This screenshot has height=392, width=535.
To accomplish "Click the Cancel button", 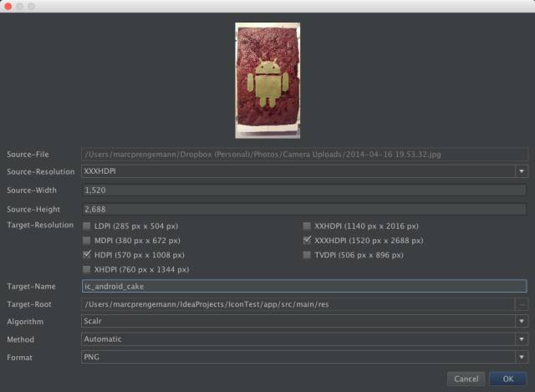I will [x=466, y=379].
